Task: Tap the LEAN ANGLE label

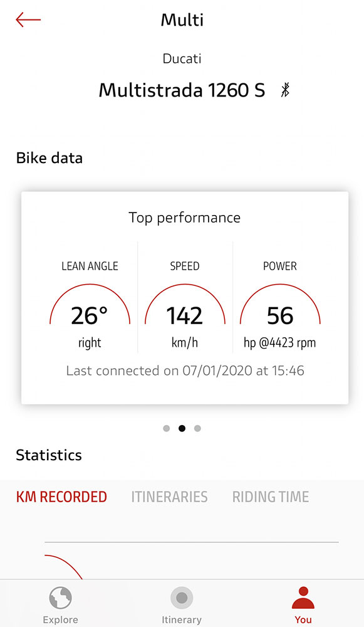Action: pos(90,266)
